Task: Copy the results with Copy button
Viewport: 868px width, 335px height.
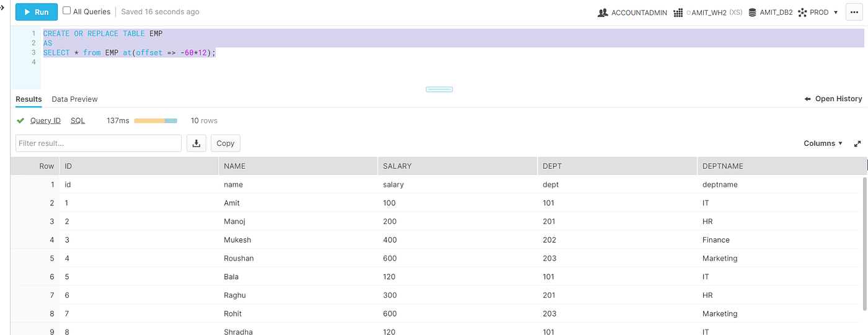Action: (x=225, y=143)
